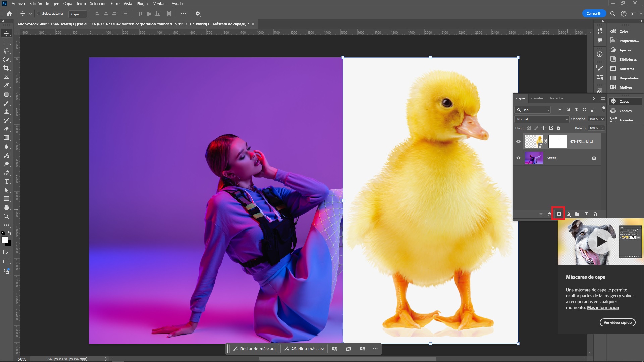Select the Eyedropper tool
This screenshot has width=644, height=362.
pos(6,85)
